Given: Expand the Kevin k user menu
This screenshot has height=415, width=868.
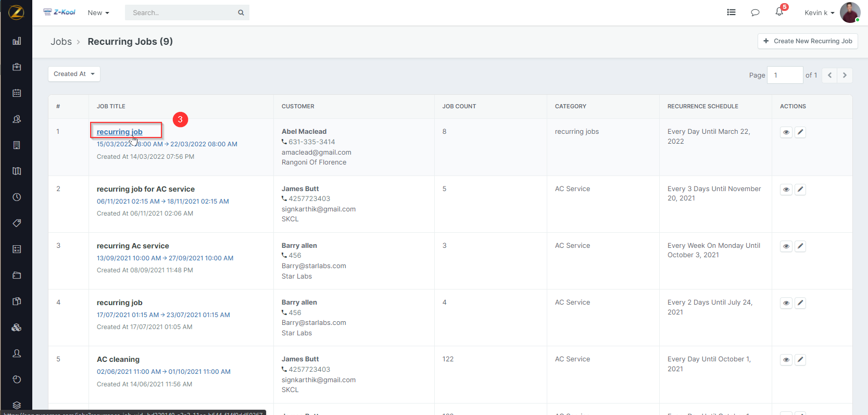Looking at the screenshot, I should tap(819, 13).
